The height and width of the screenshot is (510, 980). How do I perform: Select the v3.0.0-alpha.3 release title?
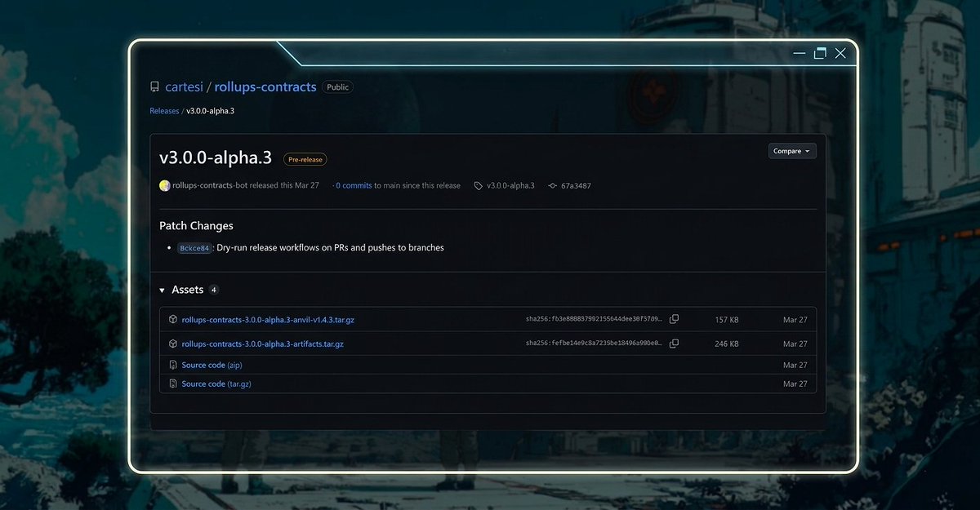[x=216, y=157]
